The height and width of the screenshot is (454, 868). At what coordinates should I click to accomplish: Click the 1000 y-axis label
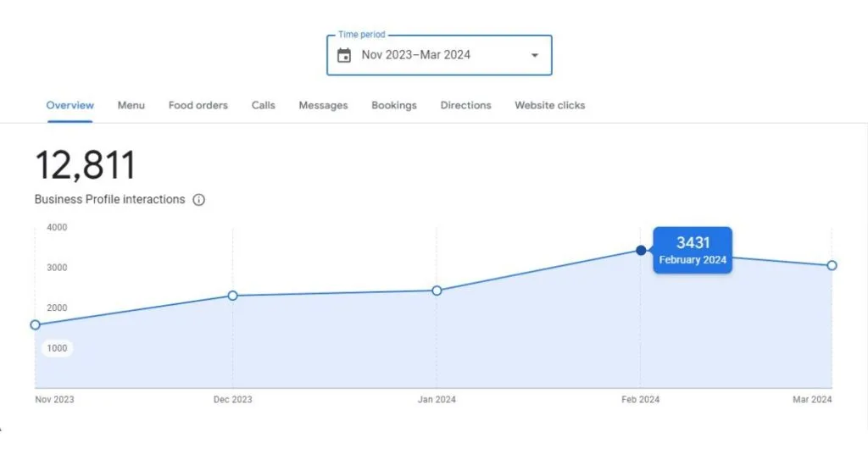[x=57, y=348]
